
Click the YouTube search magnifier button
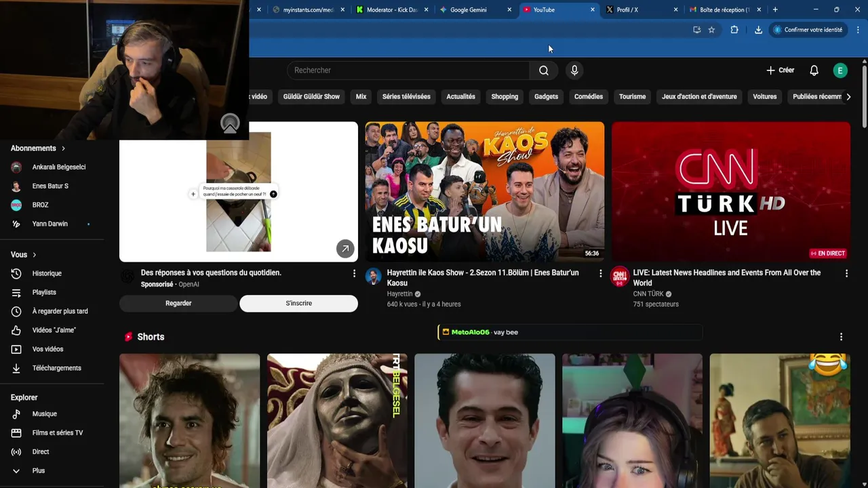click(x=544, y=70)
